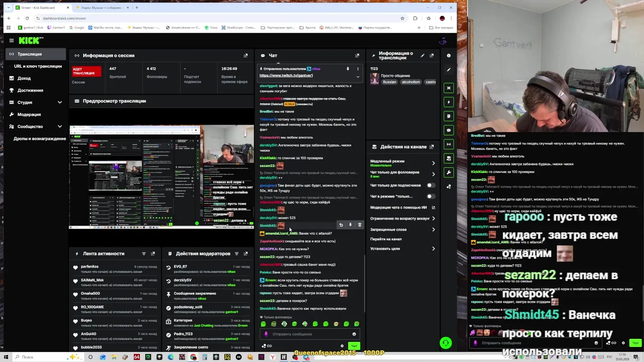The width and height of the screenshot is (644, 362).
Task: Click the pencil icon in right sidebar
Action: click(449, 69)
